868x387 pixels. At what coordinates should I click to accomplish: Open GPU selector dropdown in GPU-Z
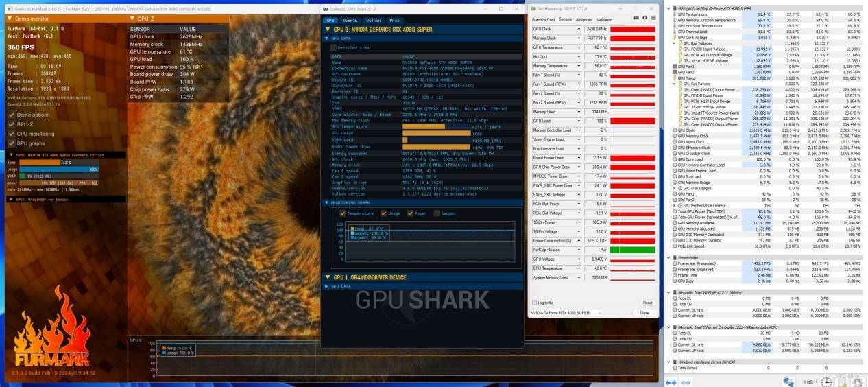599,313
